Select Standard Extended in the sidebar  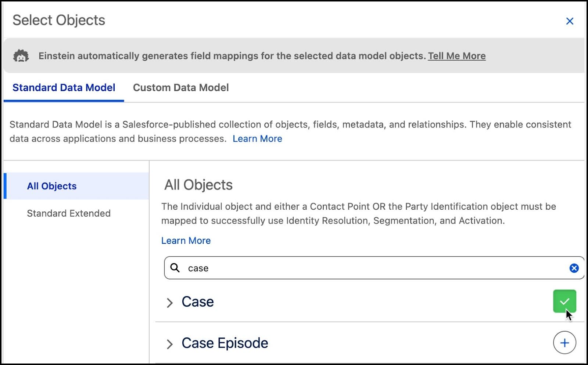coord(68,213)
